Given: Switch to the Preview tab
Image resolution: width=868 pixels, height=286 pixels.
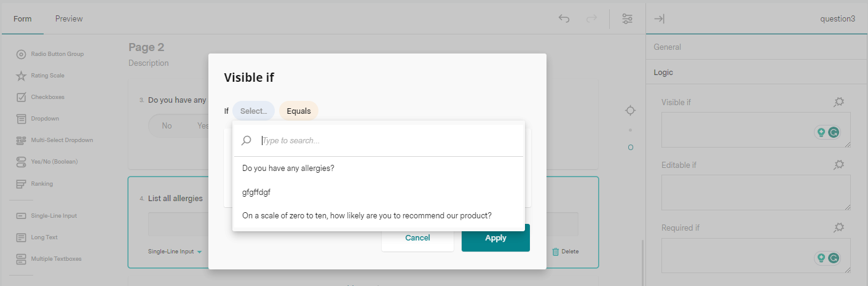Looking at the screenshot, I should coord(69,18).
